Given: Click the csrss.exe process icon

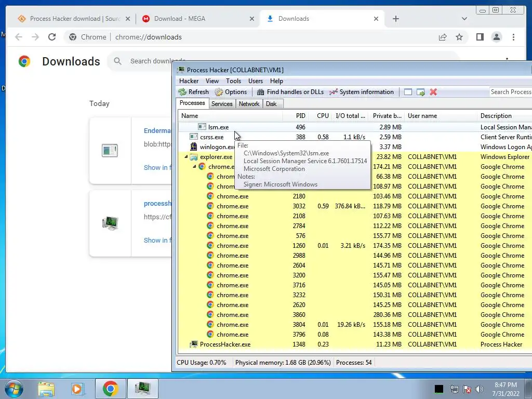Looking at the screenshot, I should coord(193,137).
